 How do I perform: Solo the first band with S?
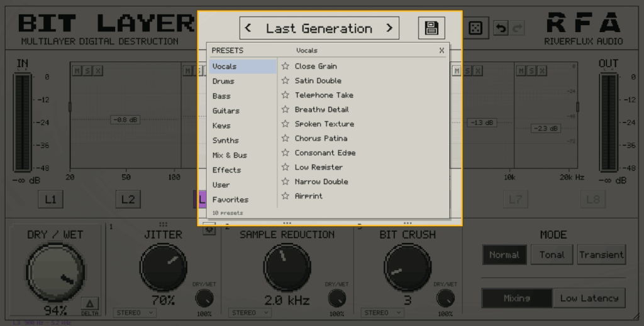[87, 71]
